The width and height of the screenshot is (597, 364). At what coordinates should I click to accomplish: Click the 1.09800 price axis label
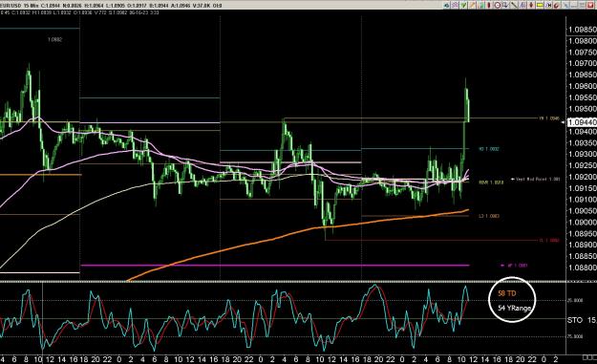click(583, 41)
